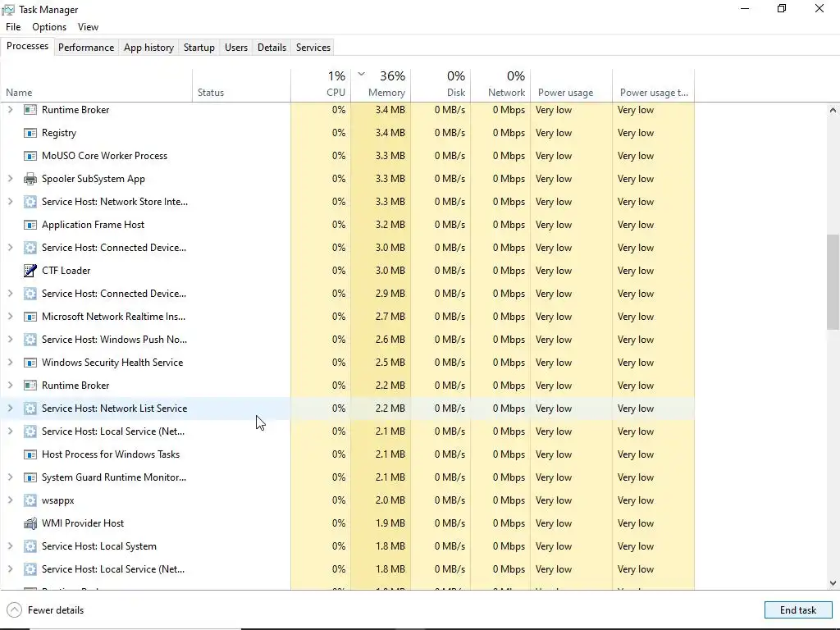Click the Host Process for Windows Tasks icon
The width and height of the screenshot is (840, 630).
pos(30,454)
